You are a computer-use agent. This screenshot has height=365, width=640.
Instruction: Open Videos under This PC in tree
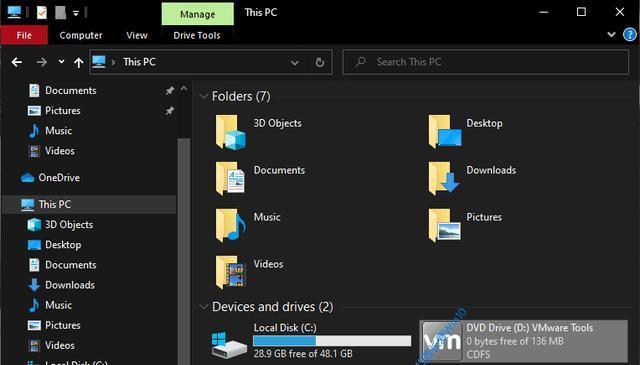pos(60,345)
